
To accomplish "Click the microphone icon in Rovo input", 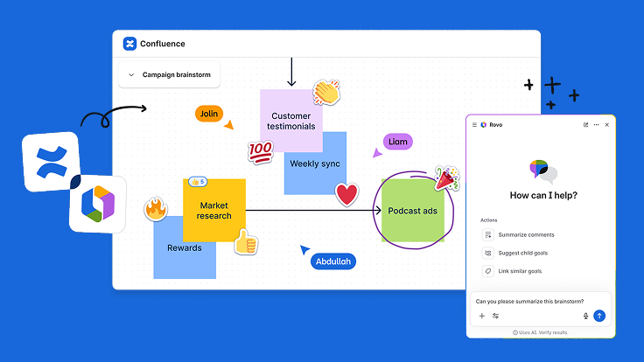I will [585, 316].
